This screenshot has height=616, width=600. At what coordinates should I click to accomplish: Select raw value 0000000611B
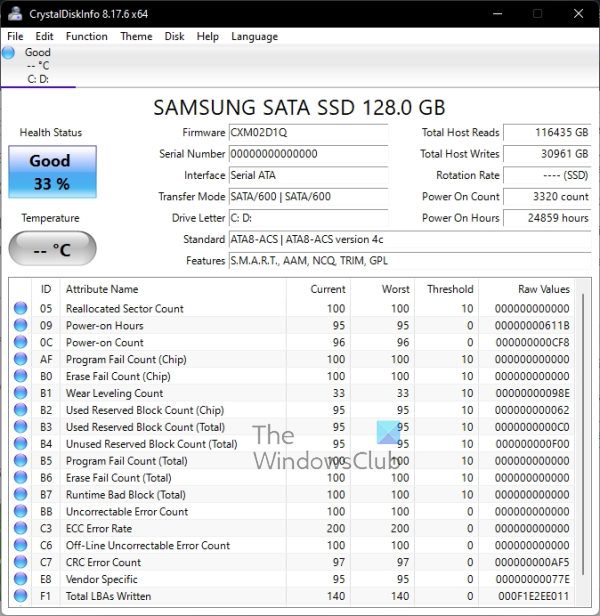[532, 326]
